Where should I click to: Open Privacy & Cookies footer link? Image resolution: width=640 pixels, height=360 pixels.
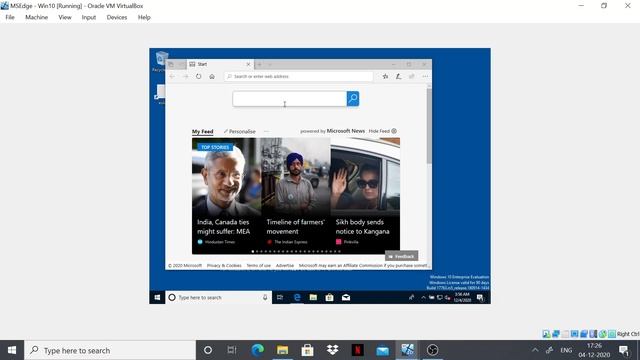click(x=224, y=265)
